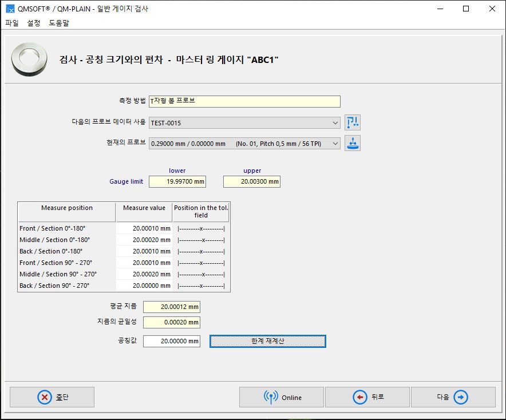Maximize the QM-PLAIN window
Image resolution: width=506 pixels, height=420 pixels.
(466, 9)
